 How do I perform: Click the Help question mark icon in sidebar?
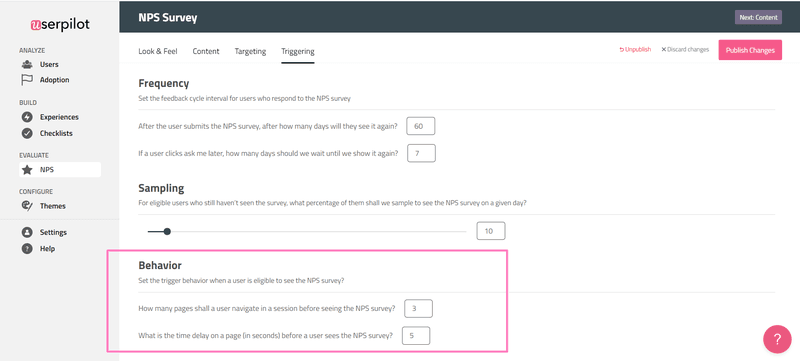coord(27,249)
